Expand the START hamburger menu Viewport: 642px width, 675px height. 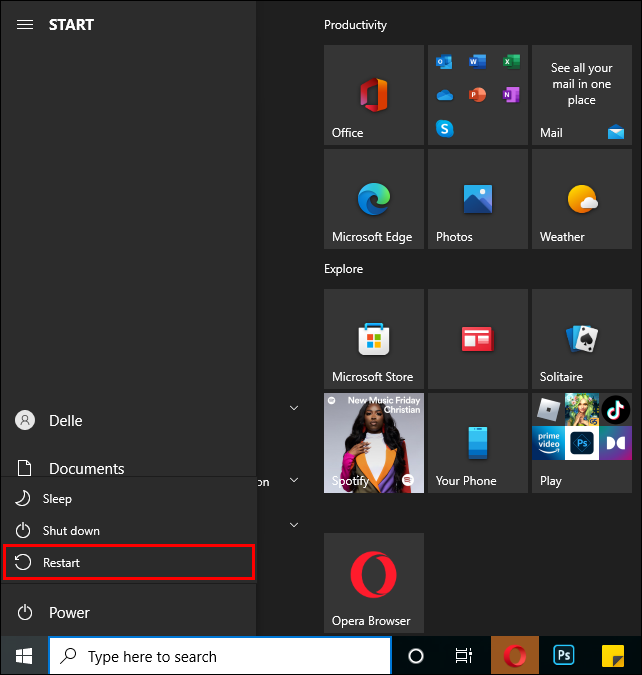pos(25,25)
